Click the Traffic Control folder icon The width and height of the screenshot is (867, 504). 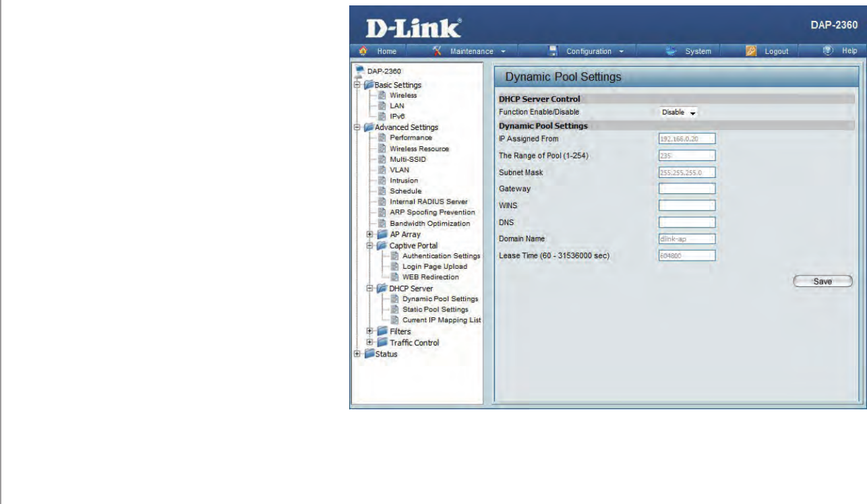[x=382, y=342]
